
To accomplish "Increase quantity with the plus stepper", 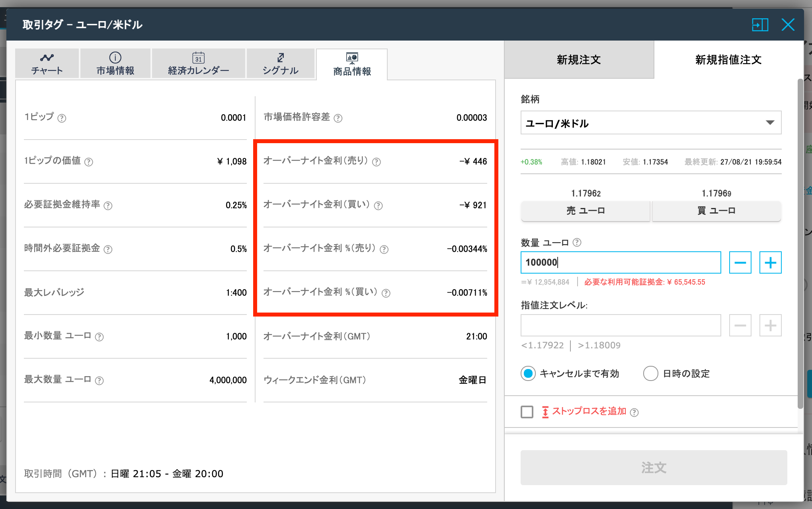I will 771,262.
